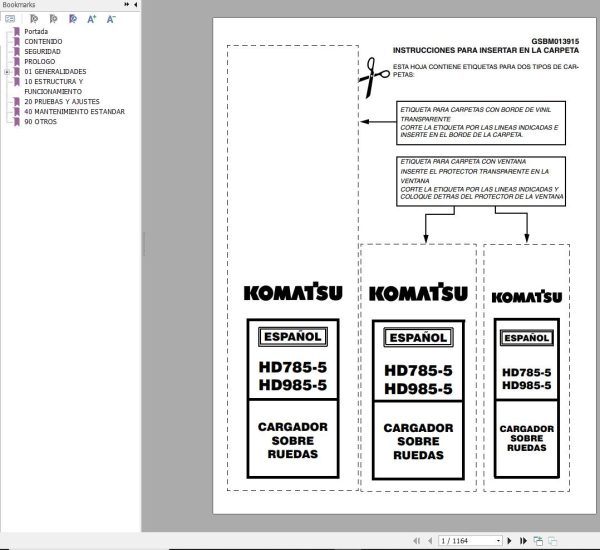Screen dimensions: 600x550
Task: Click heading INSTRUCCIONES PARA INSERTAR EN LA CARPETA
Action: tap(486, 50)
